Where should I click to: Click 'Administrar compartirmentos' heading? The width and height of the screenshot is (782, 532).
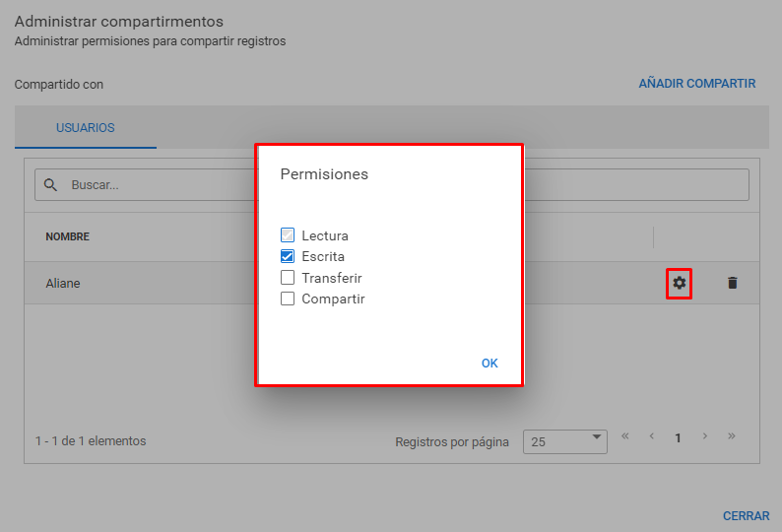pos(119,22)
